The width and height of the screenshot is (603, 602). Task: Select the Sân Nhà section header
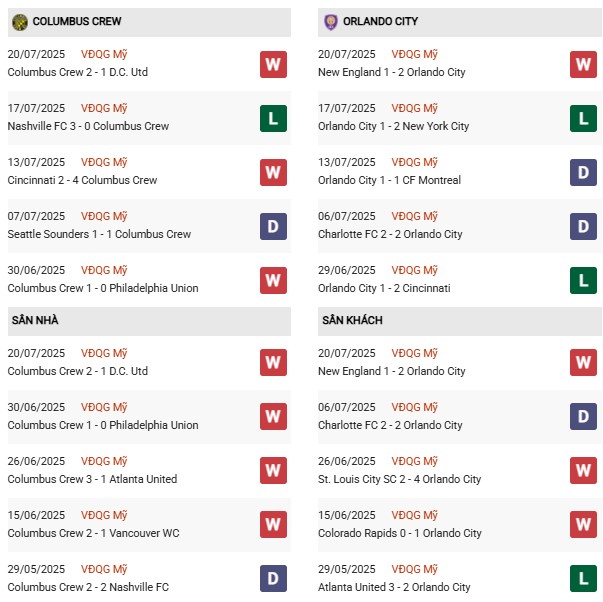36,320
